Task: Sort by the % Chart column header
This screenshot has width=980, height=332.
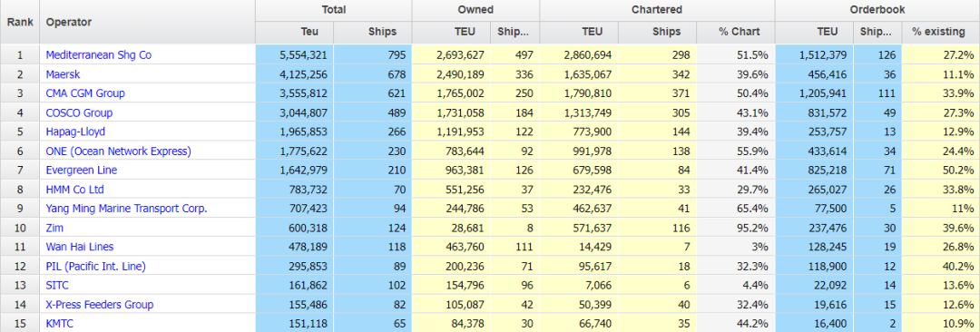Action: 736,33
